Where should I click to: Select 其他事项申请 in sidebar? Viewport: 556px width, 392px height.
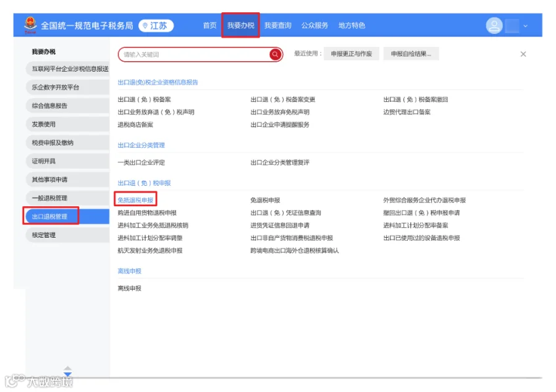[68, 180]
